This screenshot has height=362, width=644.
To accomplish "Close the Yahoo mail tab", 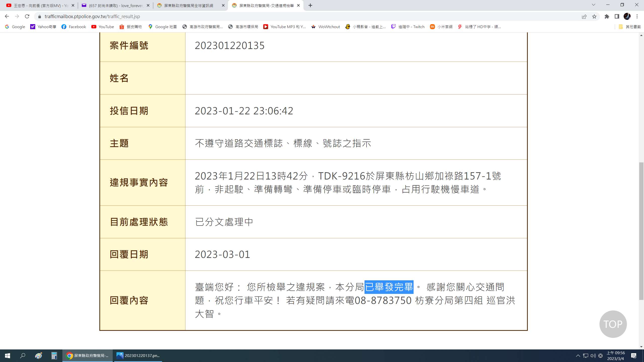I will pos(148,5).
